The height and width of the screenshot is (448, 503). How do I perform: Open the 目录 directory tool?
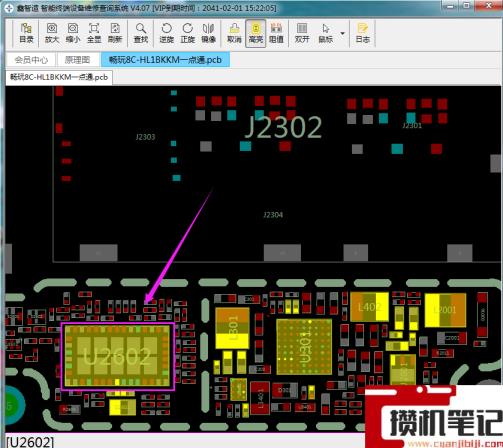26,33
